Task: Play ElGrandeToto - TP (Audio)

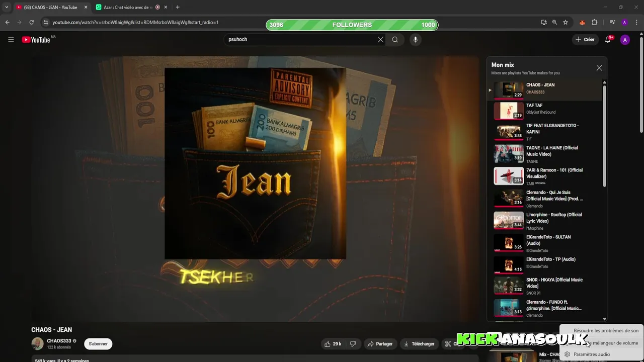Action: pos(545,264)
